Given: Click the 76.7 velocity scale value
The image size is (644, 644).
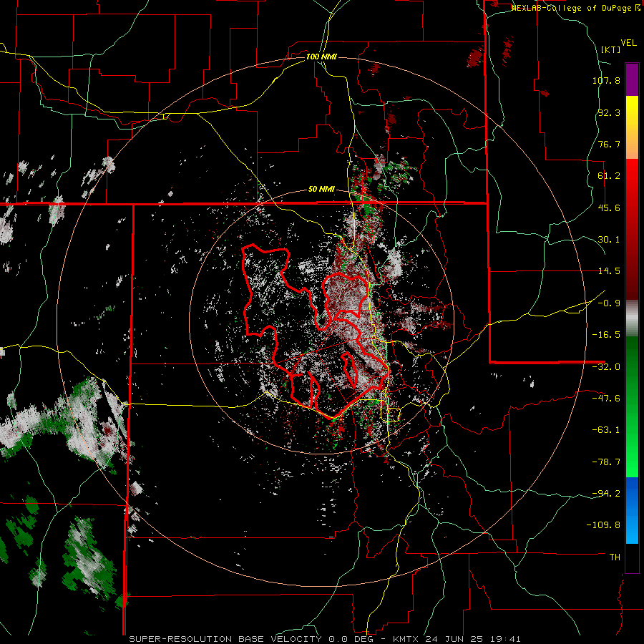Looking at the screenshot, I should click(609, 144).
